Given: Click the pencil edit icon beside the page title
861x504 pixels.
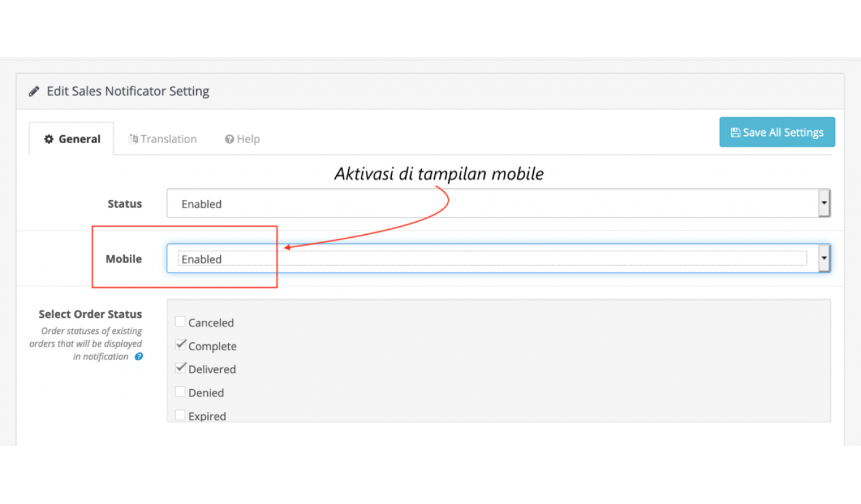Looking at the screenshot, I should point(33,90).
